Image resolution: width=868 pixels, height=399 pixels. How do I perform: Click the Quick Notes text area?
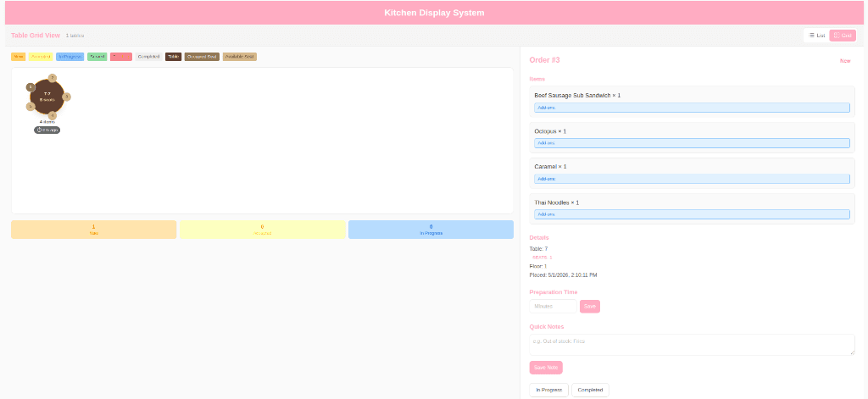tap(692, 344)
